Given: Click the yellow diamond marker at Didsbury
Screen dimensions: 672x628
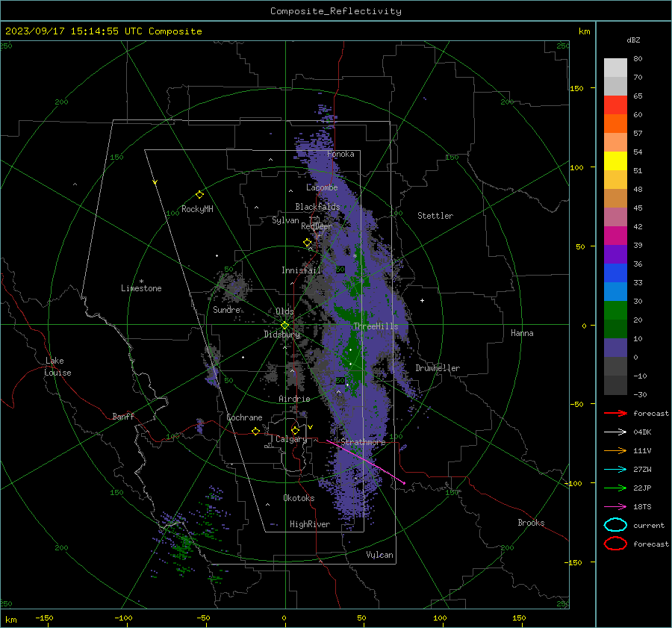Looking at the screenshot, I should pyautogui.click(x=284, y=326).
